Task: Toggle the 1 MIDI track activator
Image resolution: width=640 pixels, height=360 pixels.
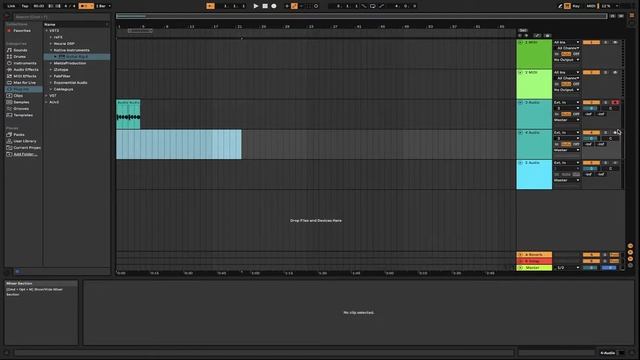Action: tap(591, 42)
